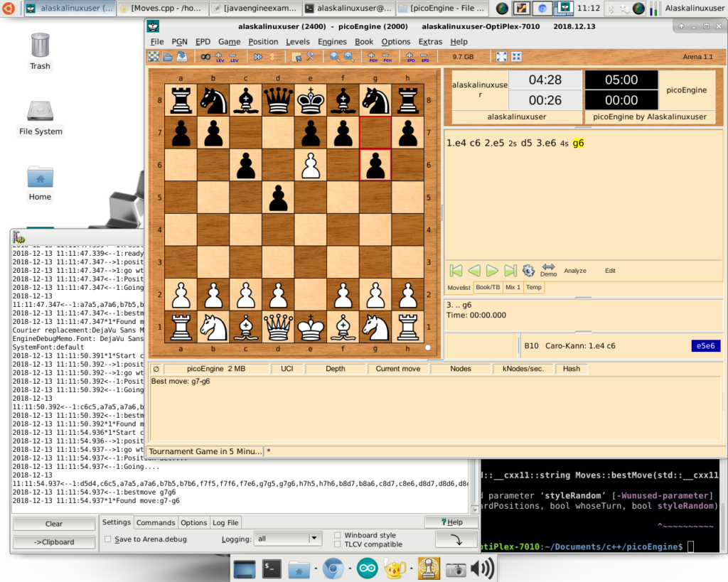Check the Winboard style option

point(338,535)
